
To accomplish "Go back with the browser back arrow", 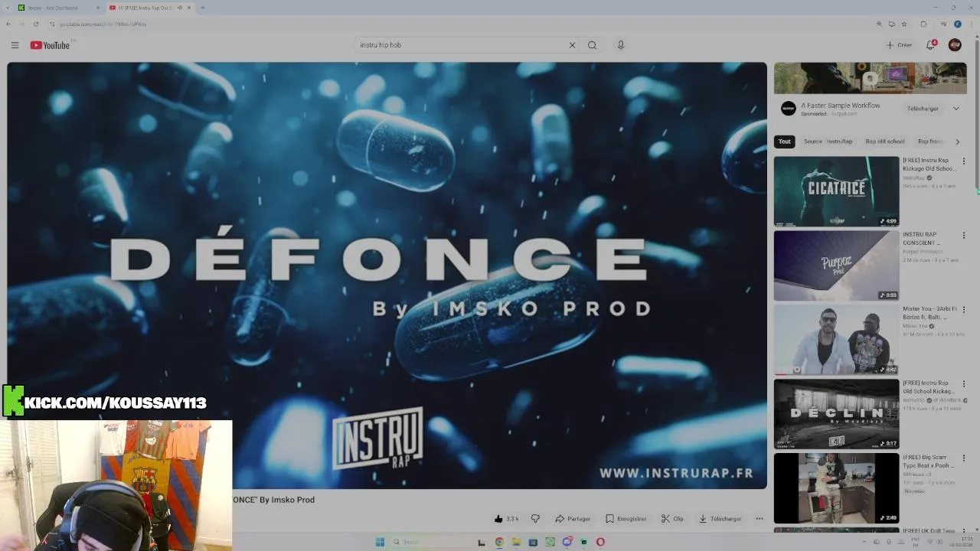I will (x=8, y=24).
